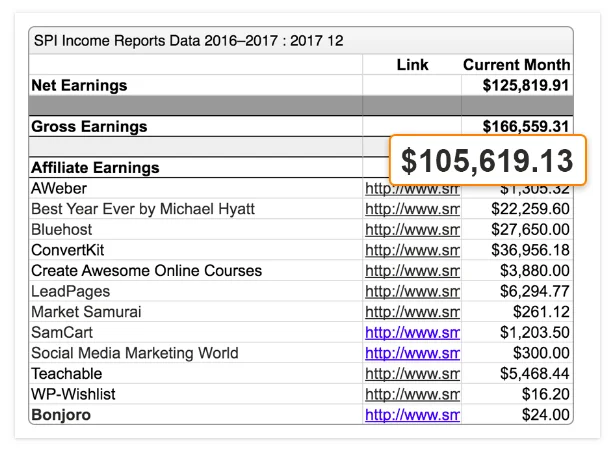This screenshot has height=449, width=616.
Task: Select the AWeber row name
Action: 59,188
